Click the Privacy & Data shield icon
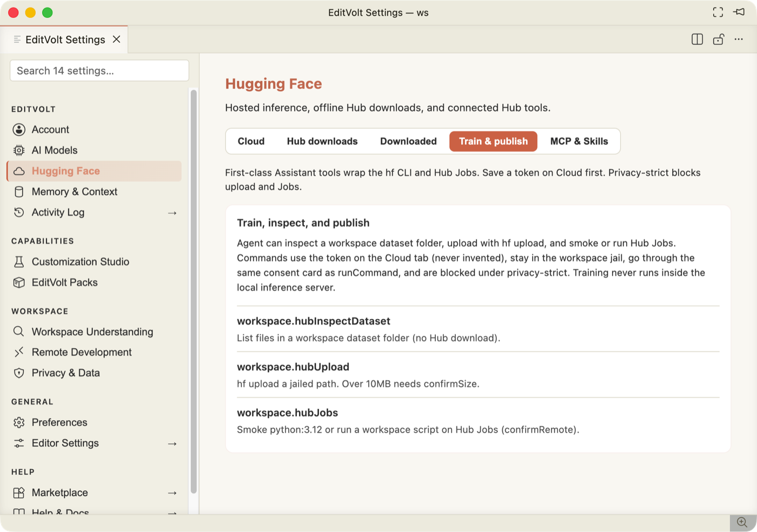The height and width of the screenshot is (532, 757). [x=19, y=373]
